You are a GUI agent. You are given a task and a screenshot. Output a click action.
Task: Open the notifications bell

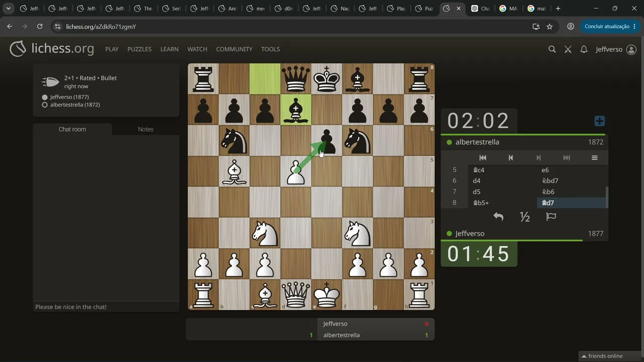click(x=584, y=49)
